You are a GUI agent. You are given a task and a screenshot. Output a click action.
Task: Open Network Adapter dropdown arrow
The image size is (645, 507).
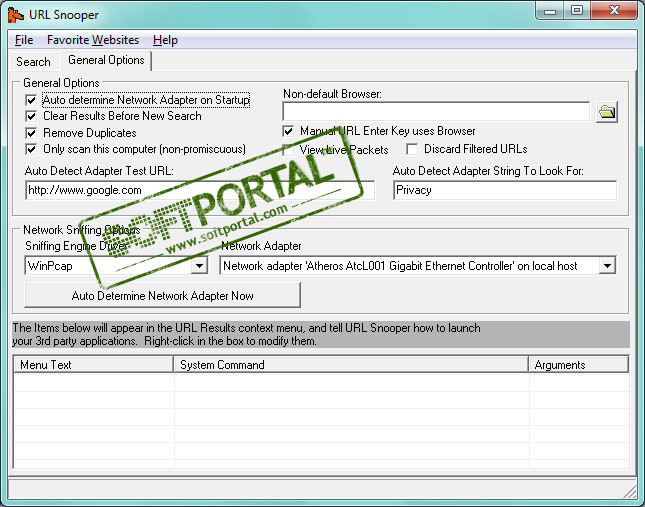(607, 266)
